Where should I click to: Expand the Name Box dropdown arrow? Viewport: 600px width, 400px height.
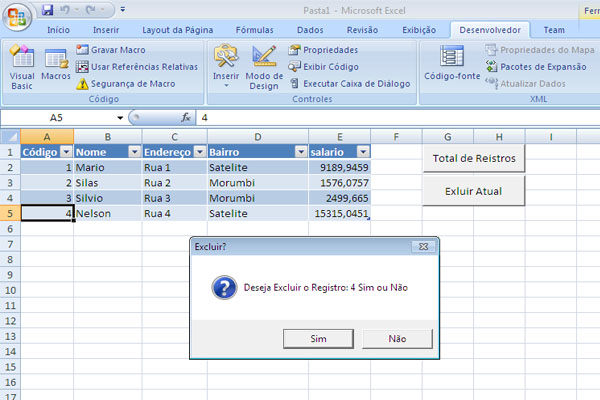click(120, 118)
